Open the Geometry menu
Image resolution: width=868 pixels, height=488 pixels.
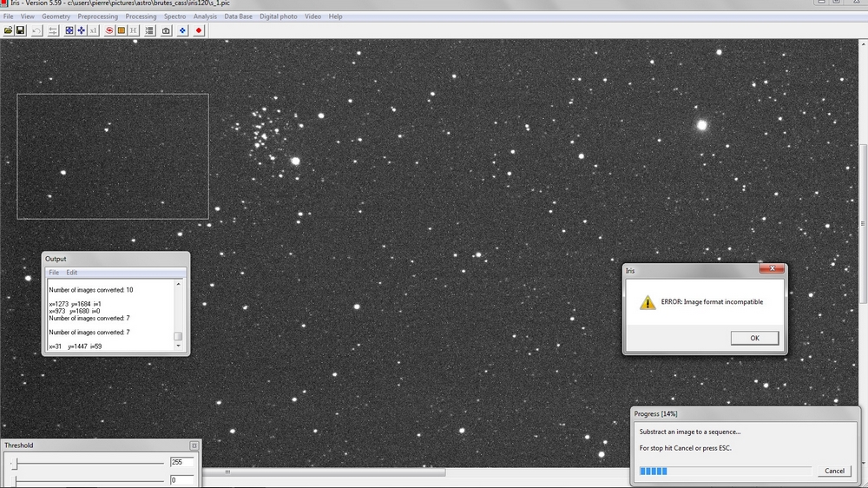56,16
